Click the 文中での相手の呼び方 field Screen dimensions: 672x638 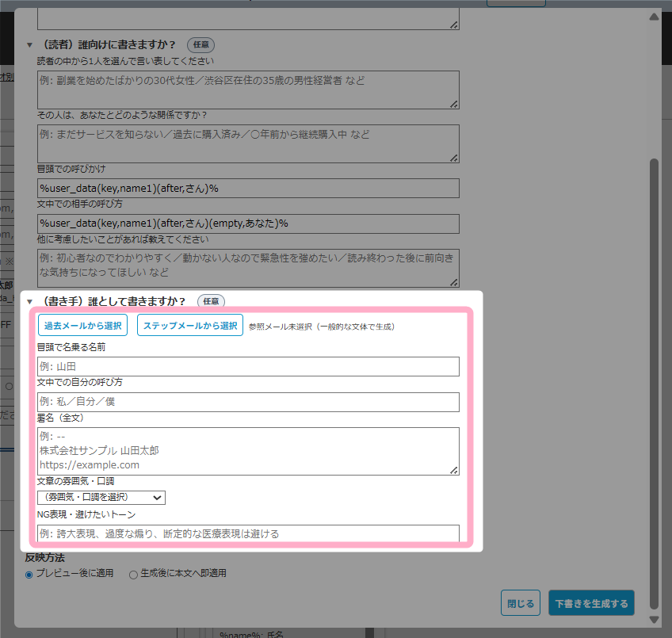click(x=248, y=223)
